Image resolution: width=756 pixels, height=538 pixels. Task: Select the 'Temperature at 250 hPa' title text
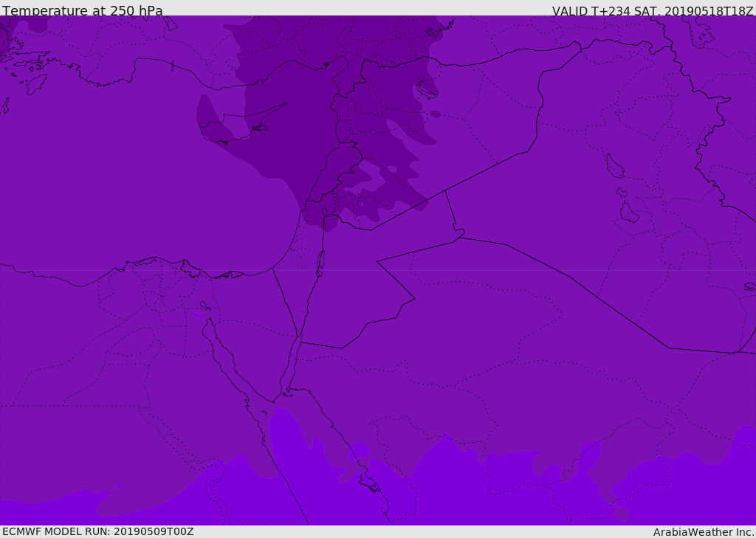[83, 10]
